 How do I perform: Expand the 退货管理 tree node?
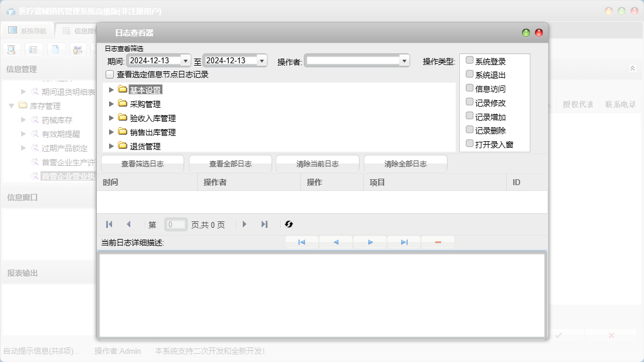click(111, 146)
